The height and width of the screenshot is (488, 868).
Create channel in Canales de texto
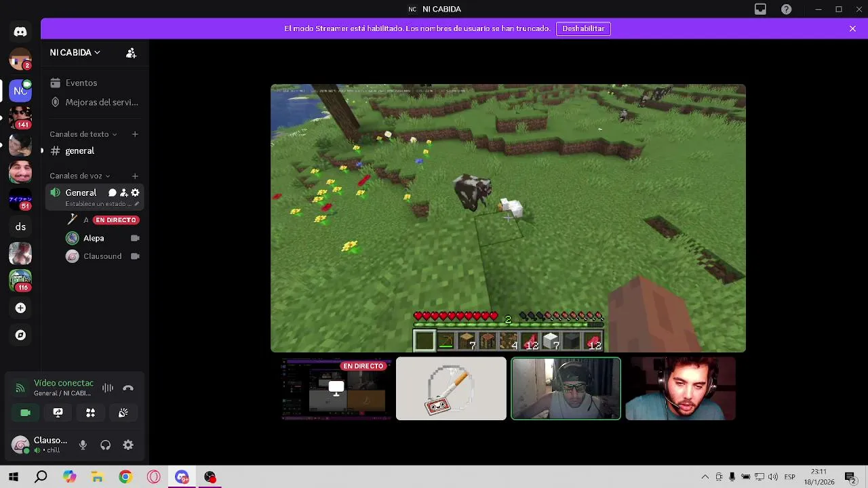[x=135, y=134]
